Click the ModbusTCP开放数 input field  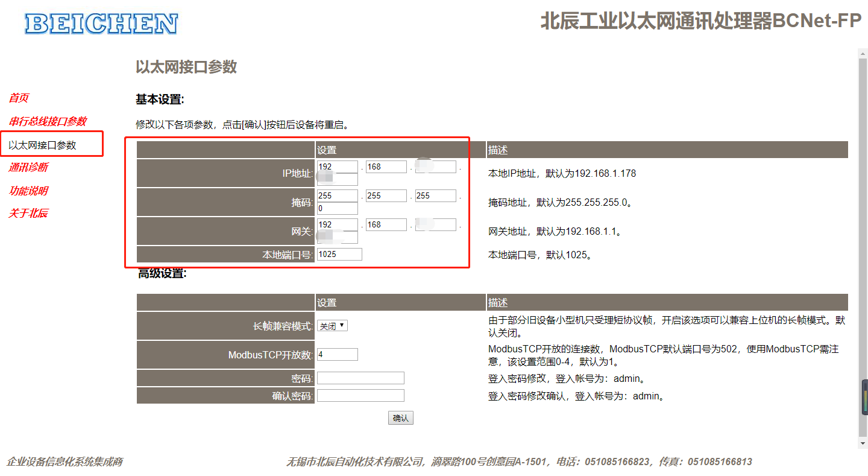[338, 354]
